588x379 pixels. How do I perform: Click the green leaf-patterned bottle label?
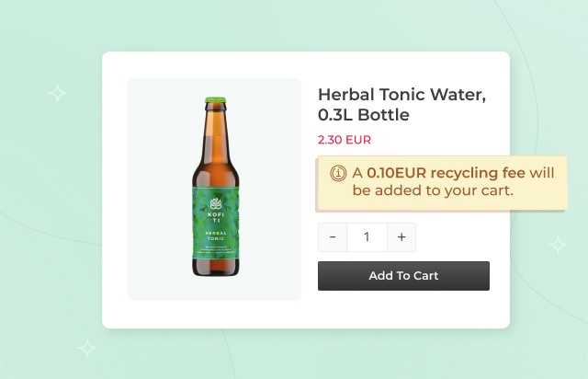pyautogui.click(x=215, y=253)
